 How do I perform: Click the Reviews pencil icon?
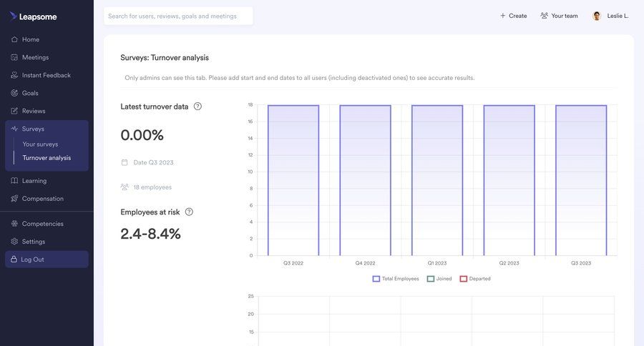point(14,111)
